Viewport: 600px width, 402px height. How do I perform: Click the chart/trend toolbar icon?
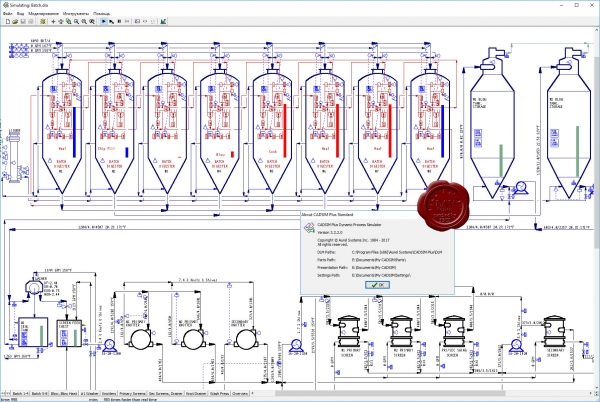click(x=163, y=22)
